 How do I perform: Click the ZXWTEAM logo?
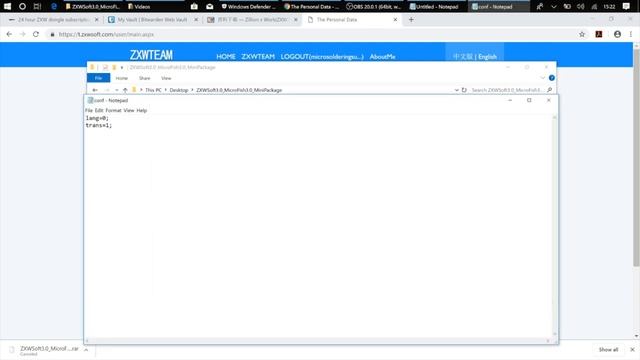coord(151,55)
